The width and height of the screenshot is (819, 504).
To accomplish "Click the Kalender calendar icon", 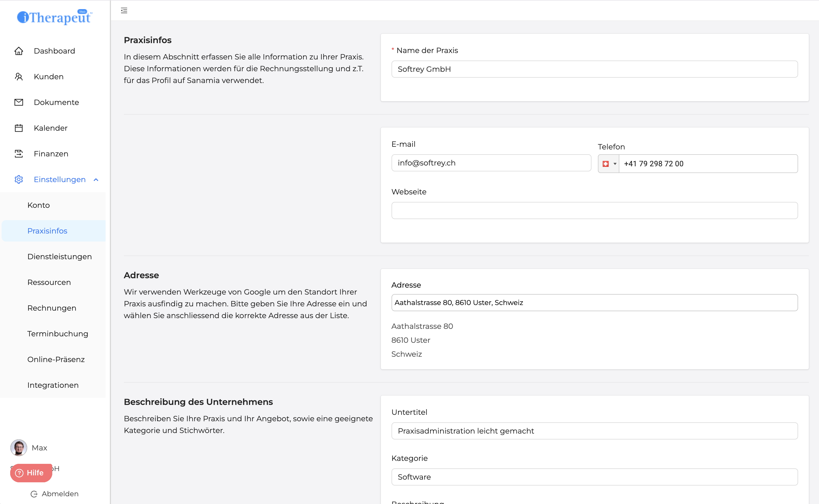I will (19, 128).
